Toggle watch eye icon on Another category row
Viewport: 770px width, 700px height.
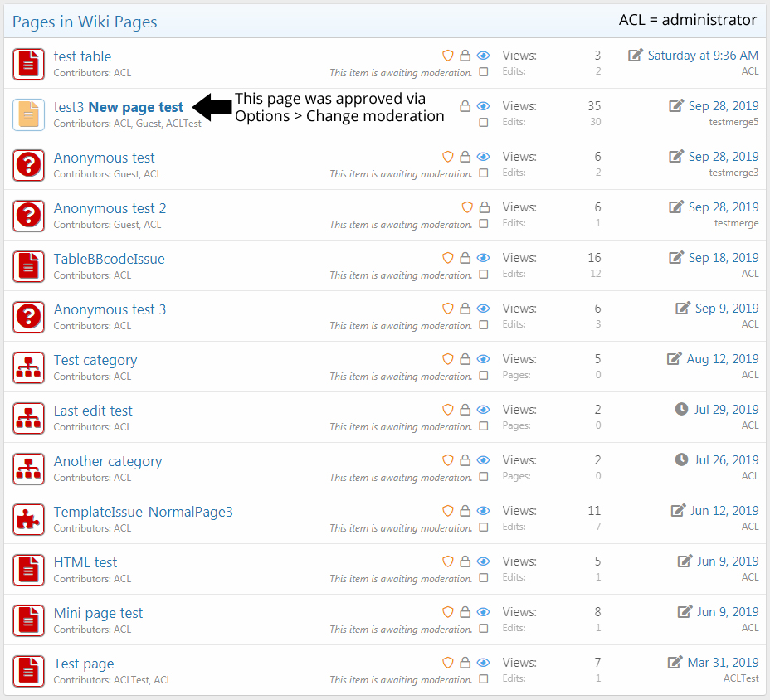coord(484,460)
